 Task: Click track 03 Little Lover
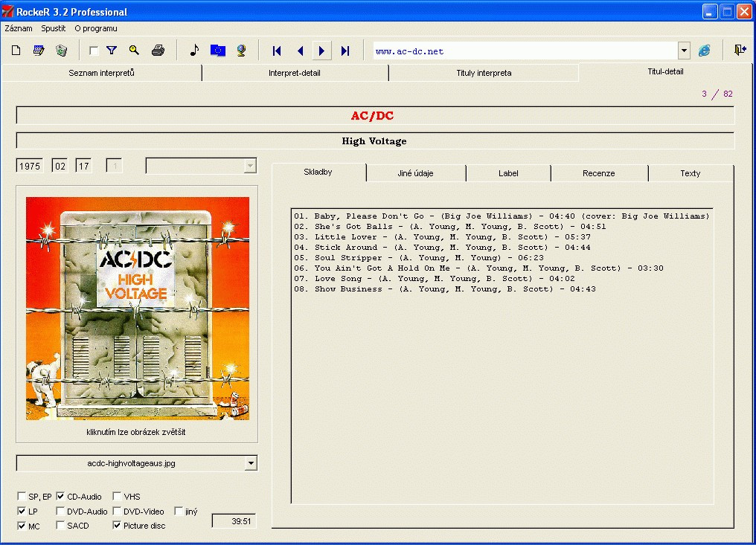[442, 237]
